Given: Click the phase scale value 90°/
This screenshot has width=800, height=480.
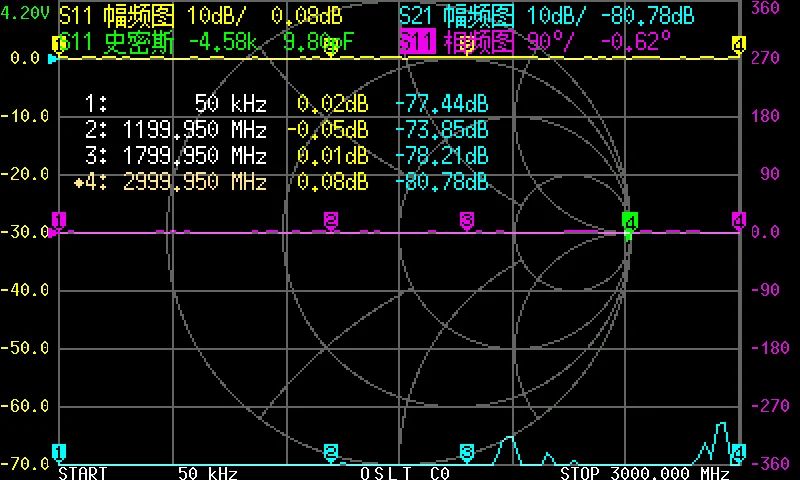Looking at the screenshot, I should click(x=551, y=42).
